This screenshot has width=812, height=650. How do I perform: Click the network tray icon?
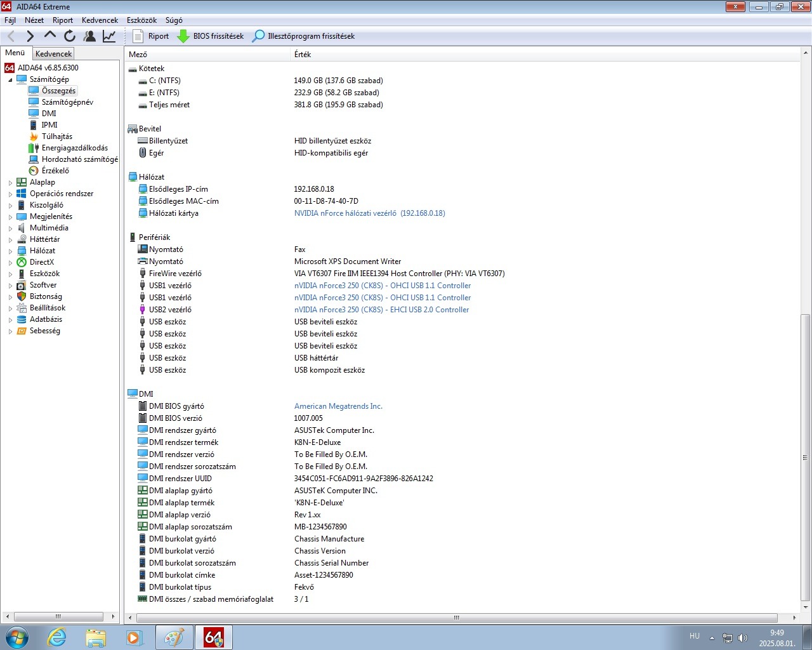tap(728, 638)
